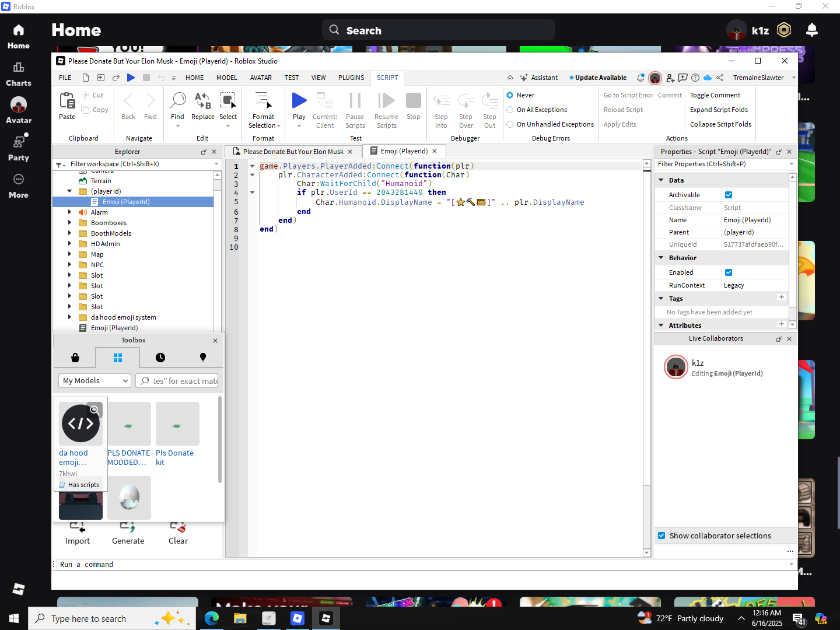This screenshot has height=630, width=840.
Task: Add a tag with Tags plus button
Action: click(x=782, y=297)
